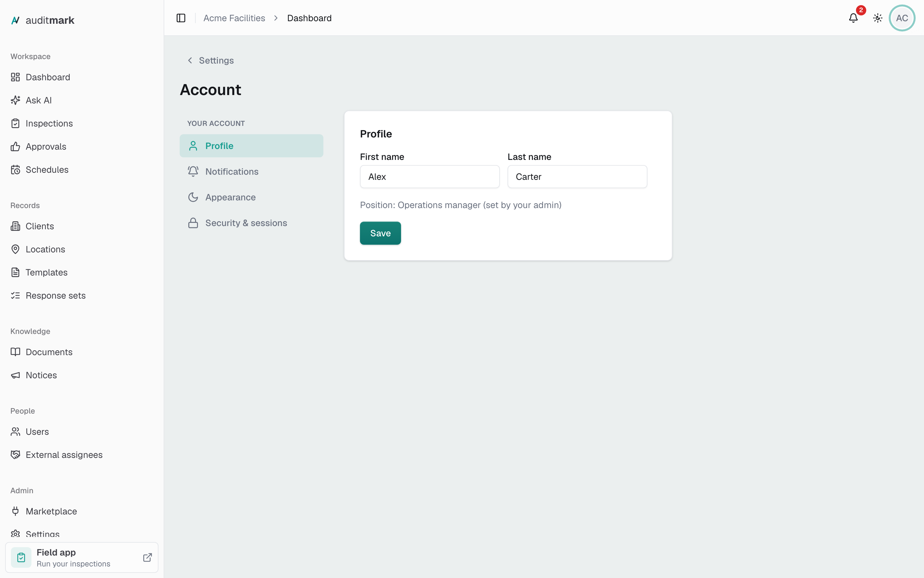
Task: Click the Dashboard grid icon
Action: 15,77
